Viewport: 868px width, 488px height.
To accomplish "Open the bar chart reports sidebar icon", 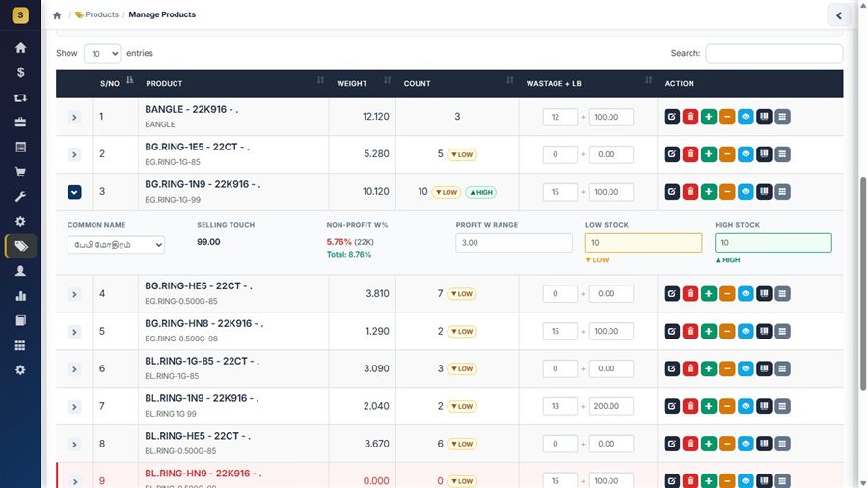I will pyautogui.click(x=20, y=296).
